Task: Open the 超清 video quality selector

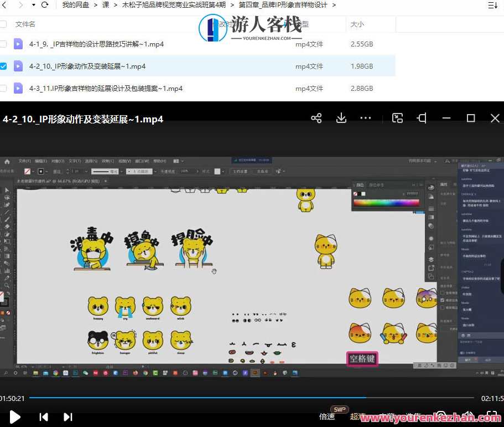Action: pyautogui.click(x=357, y=417)
